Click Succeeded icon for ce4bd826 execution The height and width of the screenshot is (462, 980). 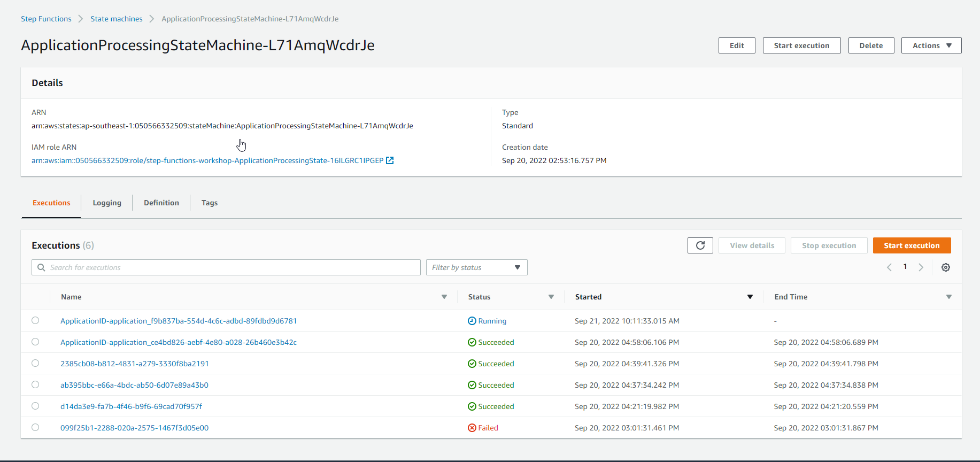472,342
